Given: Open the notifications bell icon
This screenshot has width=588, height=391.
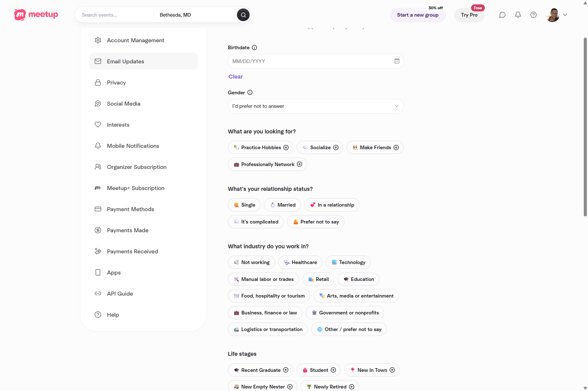Looking at the screenshot, I should (518, 15).
